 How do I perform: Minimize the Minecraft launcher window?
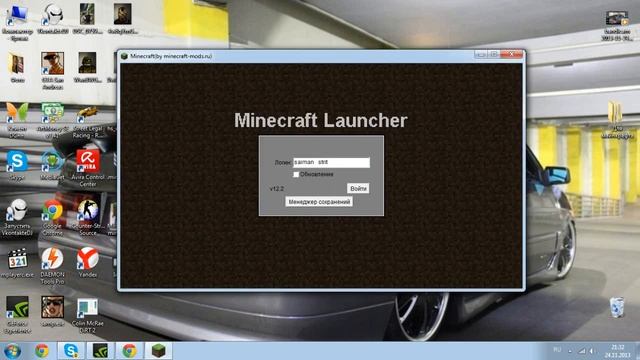[481, 54]
